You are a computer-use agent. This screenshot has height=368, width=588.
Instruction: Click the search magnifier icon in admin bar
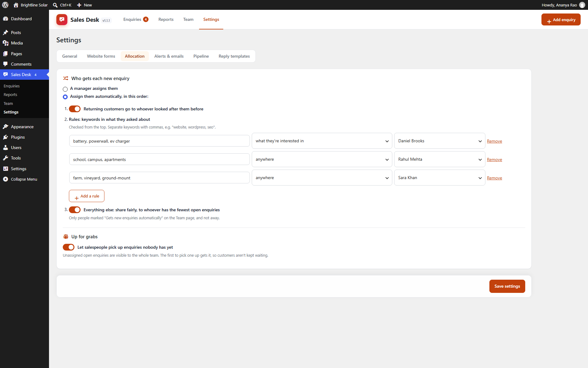click(55, 5)
